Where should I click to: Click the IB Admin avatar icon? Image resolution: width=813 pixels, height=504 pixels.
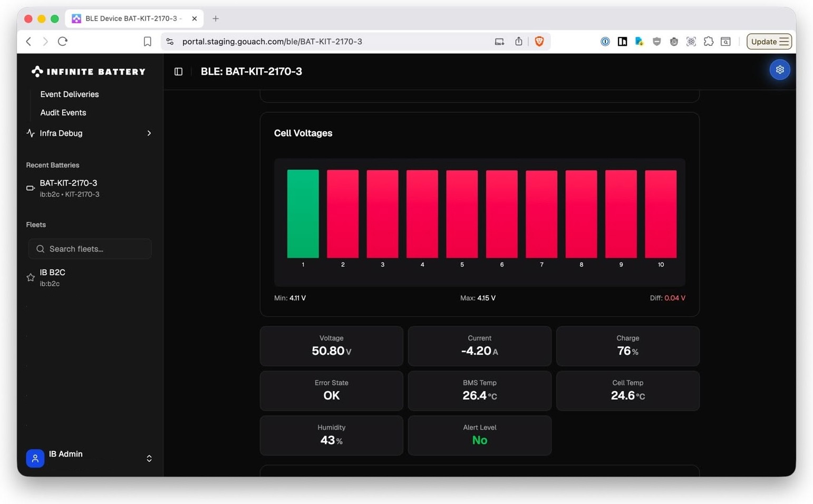35,458
